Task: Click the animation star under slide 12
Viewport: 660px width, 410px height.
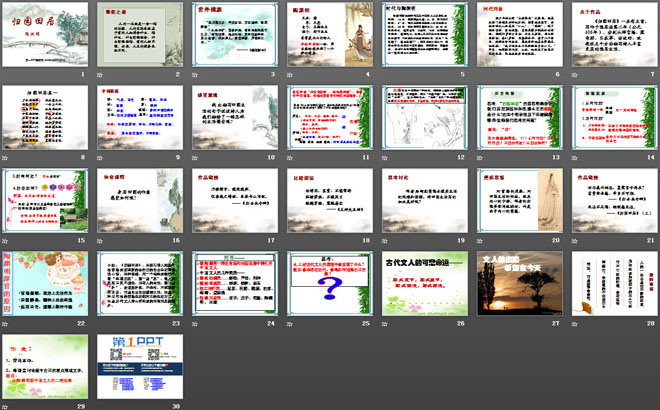Action: [x=385, y=158]
